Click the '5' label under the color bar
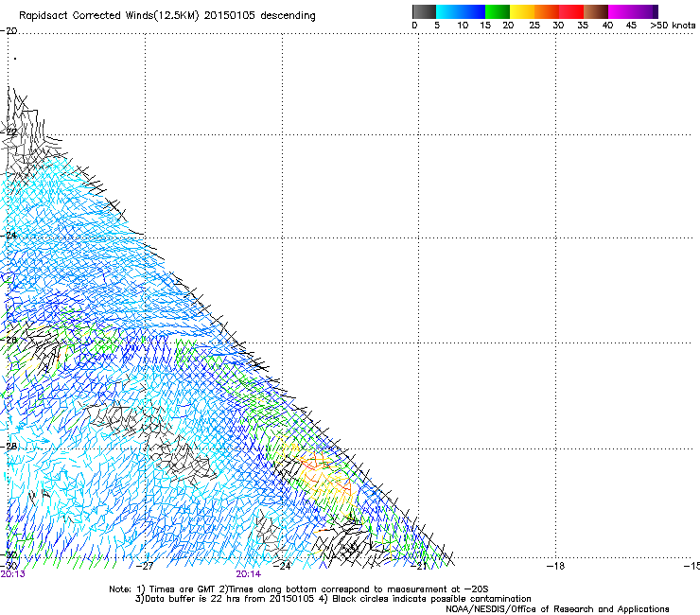 pos(437,26)
